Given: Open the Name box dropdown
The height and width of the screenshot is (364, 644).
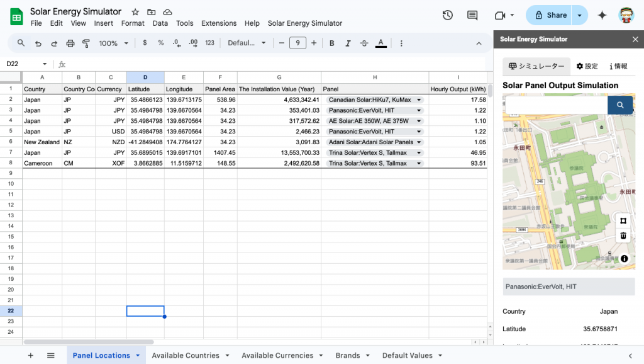Looking at the screenshot, I should [x=45, y=64].
